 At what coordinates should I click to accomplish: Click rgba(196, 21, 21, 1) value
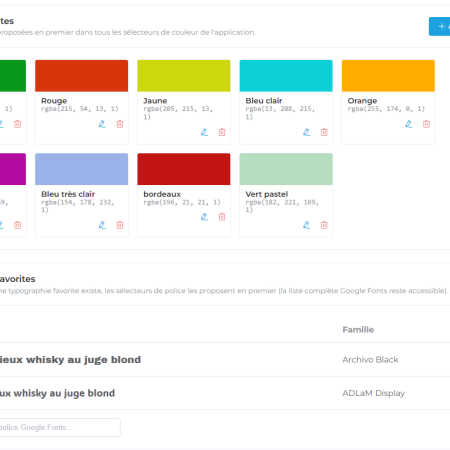(182, 202)
